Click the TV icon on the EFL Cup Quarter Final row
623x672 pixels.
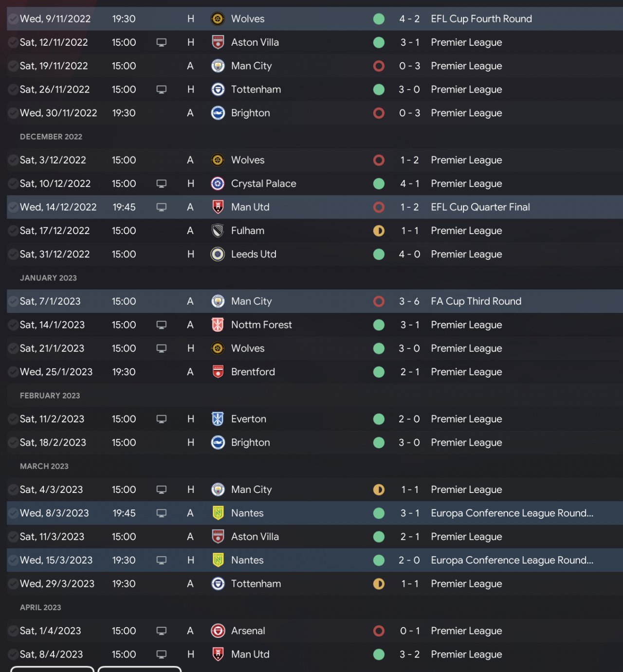click(x=162, y=207)
